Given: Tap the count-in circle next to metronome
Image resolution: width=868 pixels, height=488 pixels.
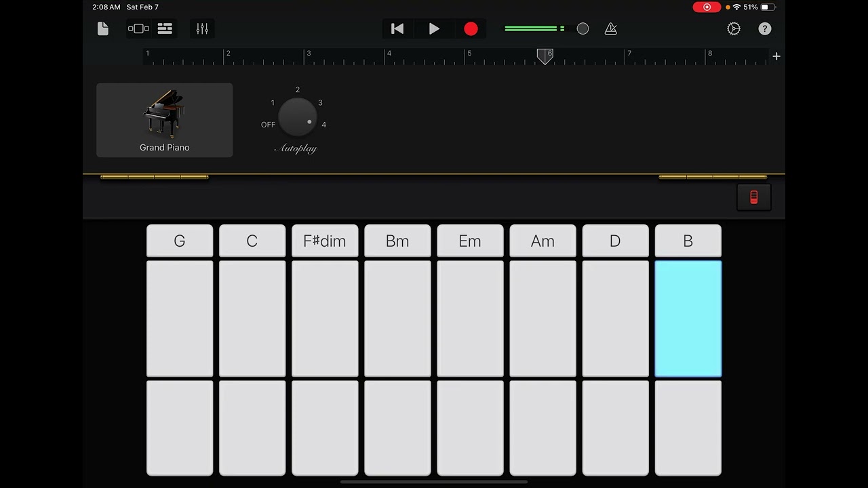Looking at the screenshot, I should (583, 28).
